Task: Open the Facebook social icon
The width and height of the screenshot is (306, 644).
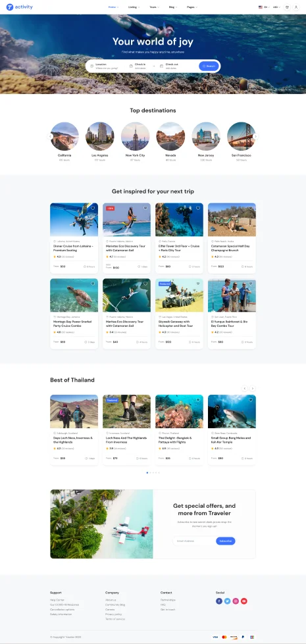Action: [x=219, y=601]
